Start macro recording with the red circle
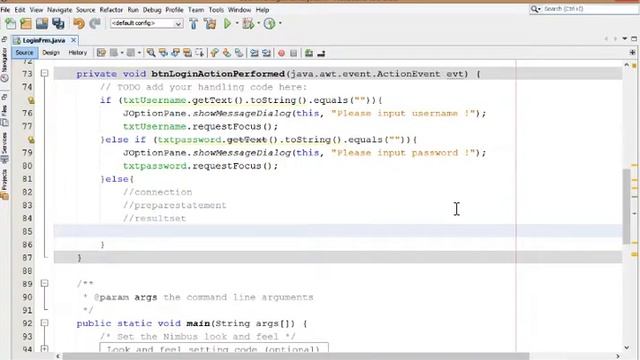This screenshot has width=640, height=360. pyautogui.click(x=281, y=53)
